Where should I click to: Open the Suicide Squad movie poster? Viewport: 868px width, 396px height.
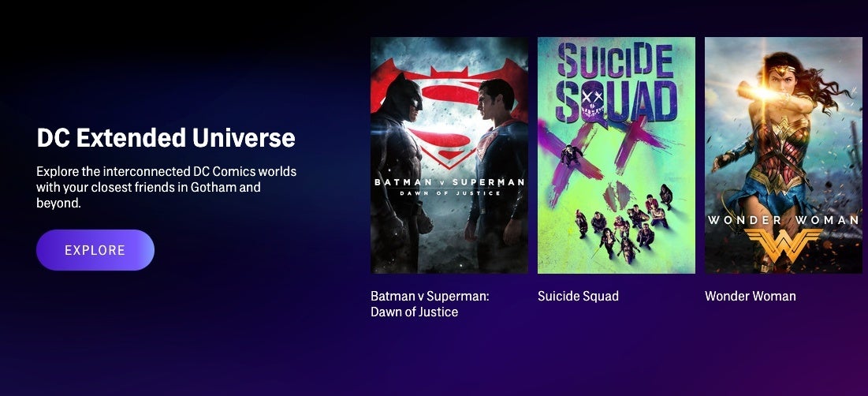pos(617,155)
